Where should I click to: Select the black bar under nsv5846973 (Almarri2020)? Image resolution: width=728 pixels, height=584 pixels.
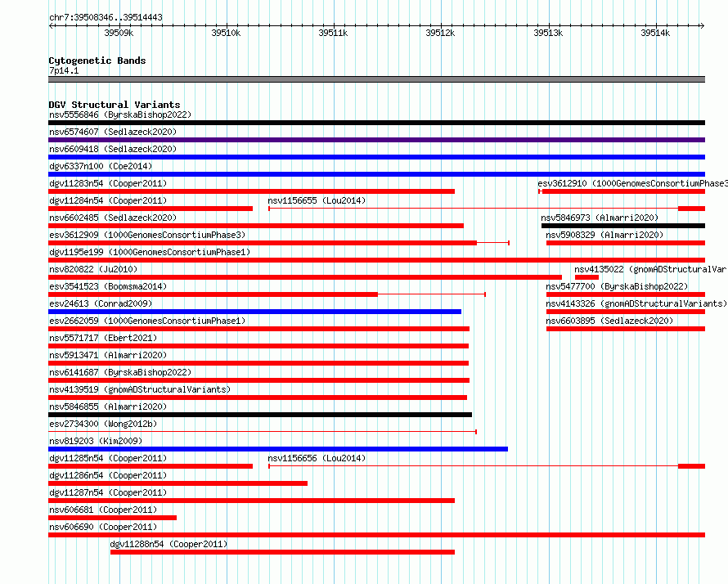pyautogui.click(x=623, y=226)
